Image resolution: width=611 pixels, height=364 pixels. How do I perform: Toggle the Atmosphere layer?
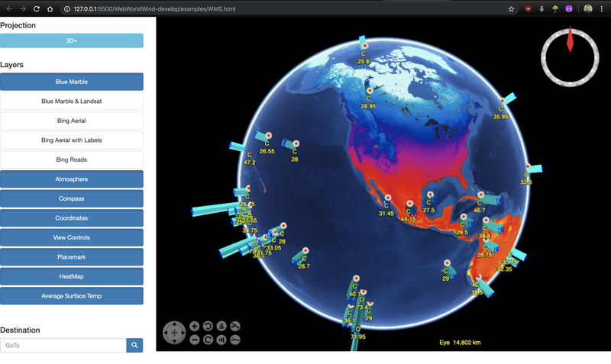pos(72,179)
